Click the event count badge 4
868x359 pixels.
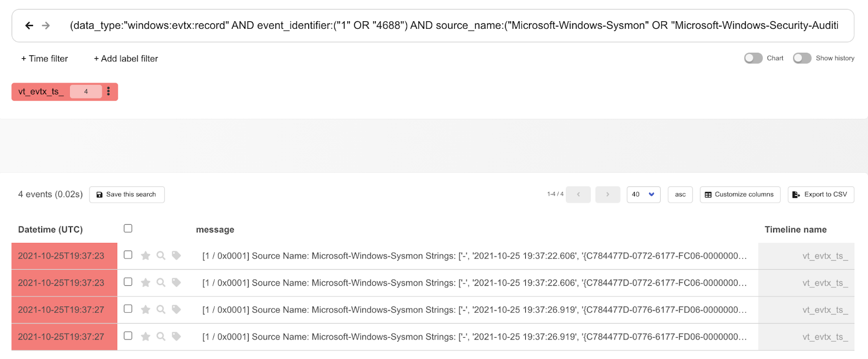[x=86, y=92]
